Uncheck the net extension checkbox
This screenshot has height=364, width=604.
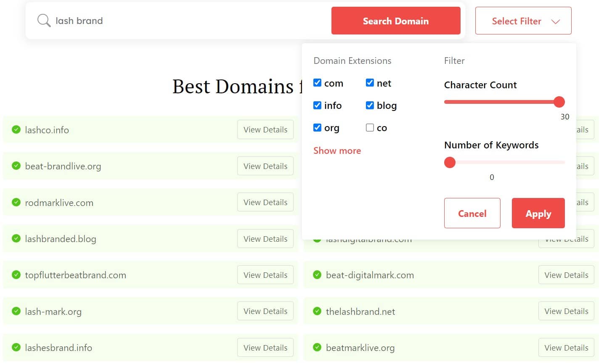(370, 83)
